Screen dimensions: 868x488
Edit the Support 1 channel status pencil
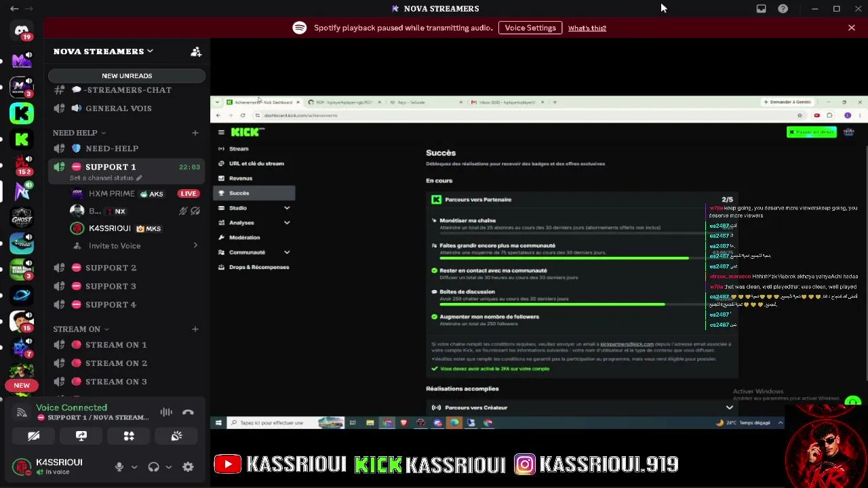139,178
